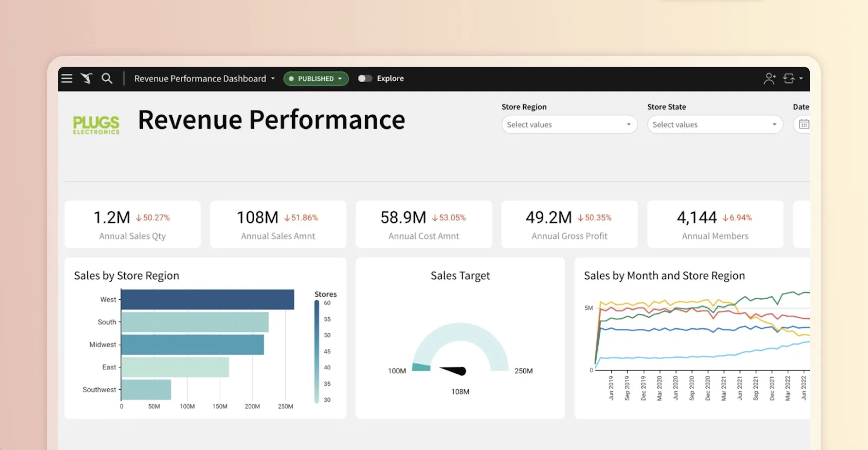The width and height of the screenshot is (868, 450).
Task: Expand the Store State dropdown
Action: point(714,125)
